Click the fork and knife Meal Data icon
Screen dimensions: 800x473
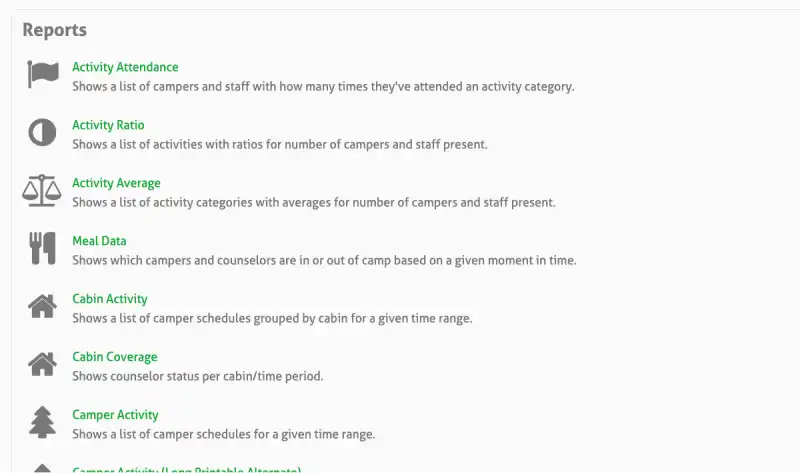[42, 248]
